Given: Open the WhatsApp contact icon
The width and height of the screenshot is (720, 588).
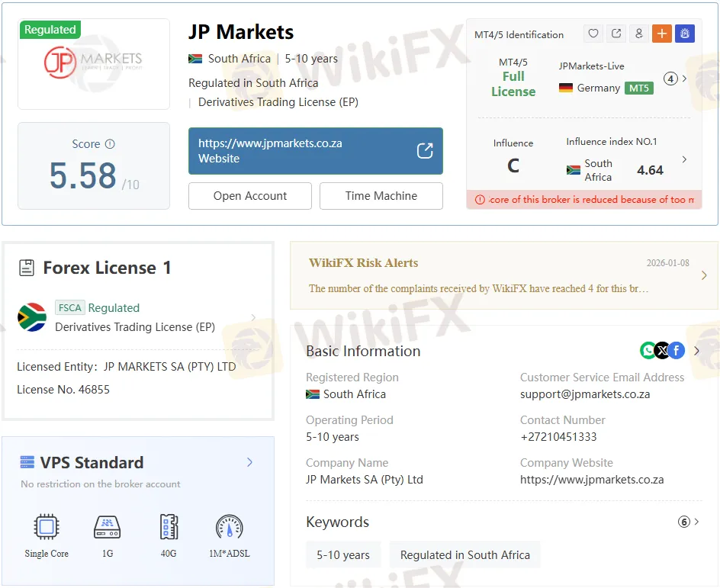Looking at the screenshot, I should (x=648, y=350).
